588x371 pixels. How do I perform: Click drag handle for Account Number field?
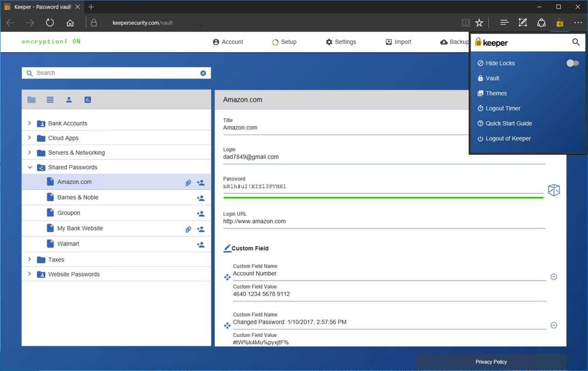tap(227, 277)
